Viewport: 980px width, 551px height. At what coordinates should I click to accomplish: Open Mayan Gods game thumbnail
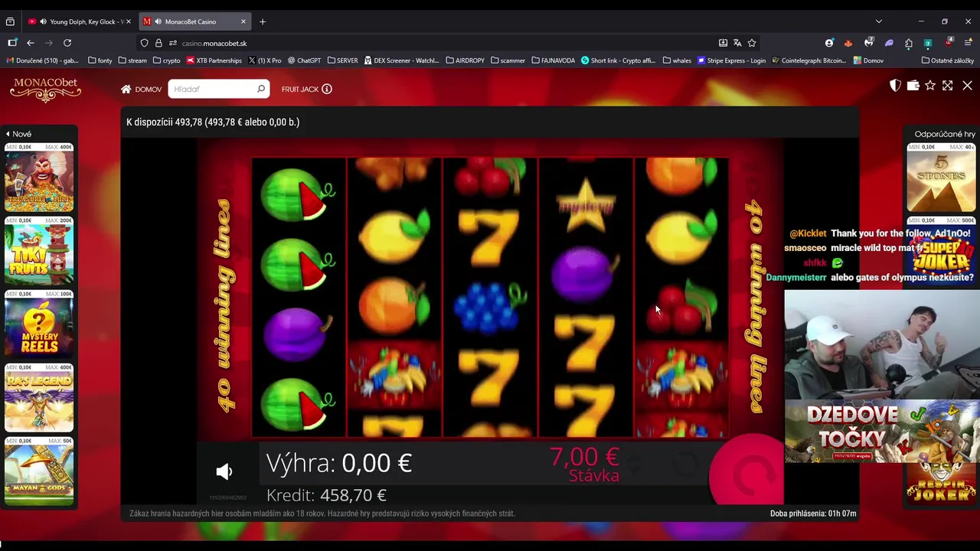39,471
